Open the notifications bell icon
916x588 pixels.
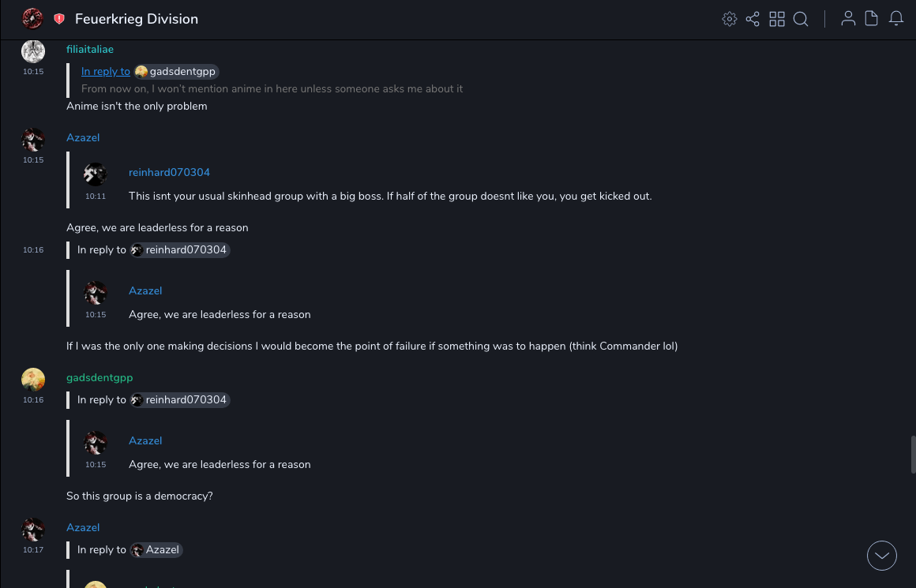tap(896, 19)
